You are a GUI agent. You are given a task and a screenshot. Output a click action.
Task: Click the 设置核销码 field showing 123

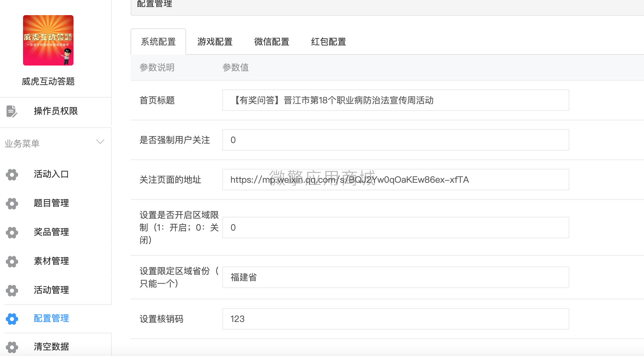click(x=396, y=319)
